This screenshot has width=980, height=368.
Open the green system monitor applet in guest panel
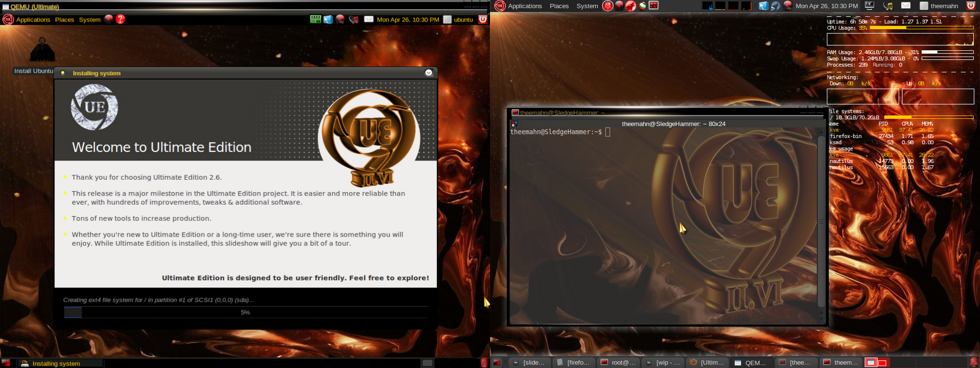coord(315,19)
